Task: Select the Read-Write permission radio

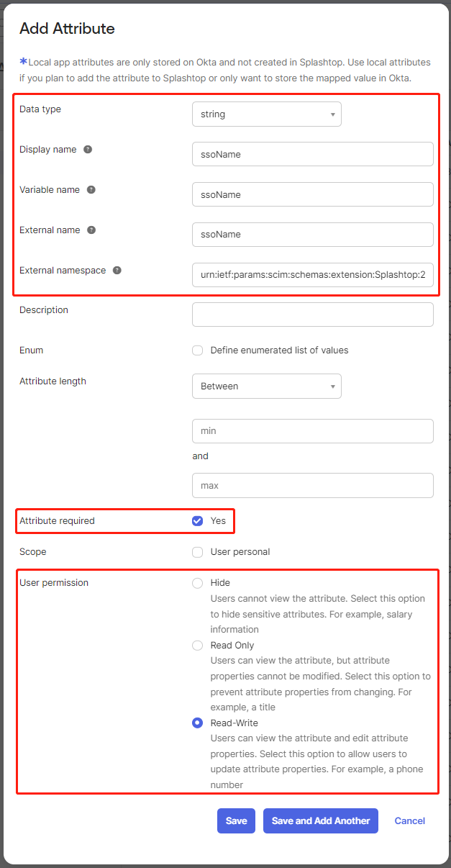Action: tap(197, 723)
